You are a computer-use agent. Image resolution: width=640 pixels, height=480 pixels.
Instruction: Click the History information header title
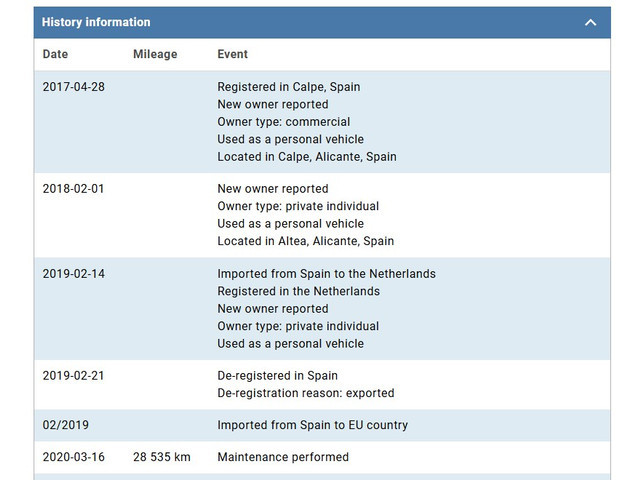pyautogui.click(x=96, y=22)
